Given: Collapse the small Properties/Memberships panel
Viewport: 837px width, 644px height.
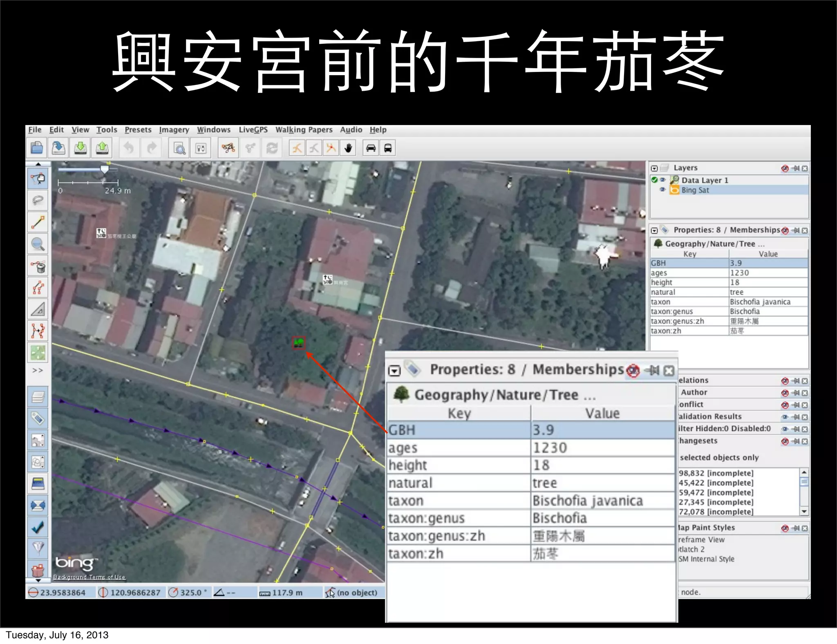Looking at the screenshot, I should click(654, 230).
